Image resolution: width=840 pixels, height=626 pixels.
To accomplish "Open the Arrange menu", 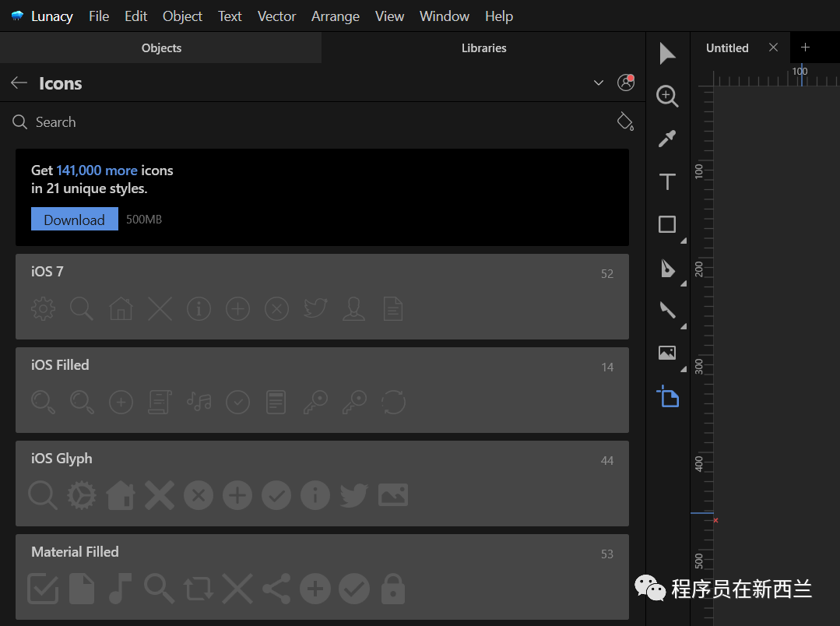I will [x=336, y=16].
